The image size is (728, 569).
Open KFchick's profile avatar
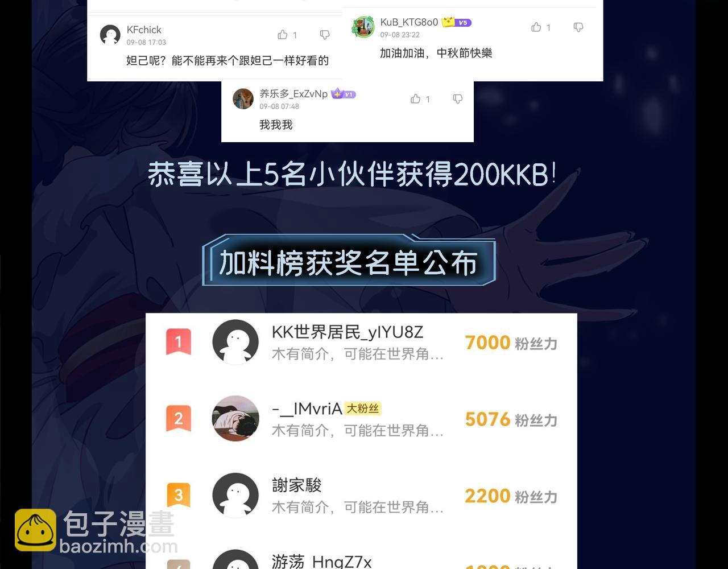pos(110,35)
